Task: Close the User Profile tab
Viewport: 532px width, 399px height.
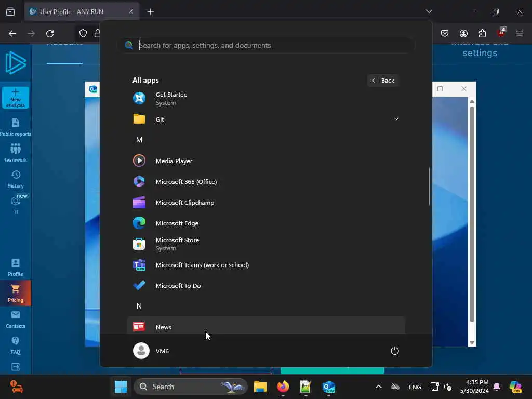Action: click(131, 11)
